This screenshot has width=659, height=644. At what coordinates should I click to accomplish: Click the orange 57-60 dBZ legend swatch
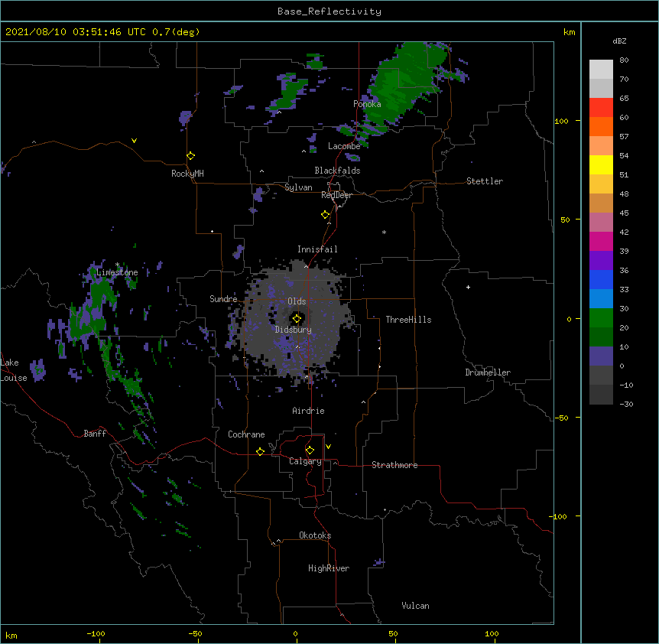(601, 126)
